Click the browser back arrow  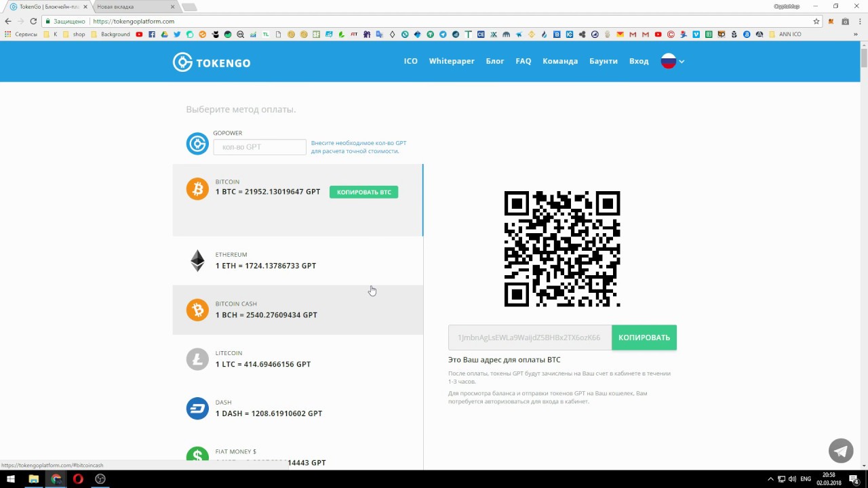[x=8, y=21]
